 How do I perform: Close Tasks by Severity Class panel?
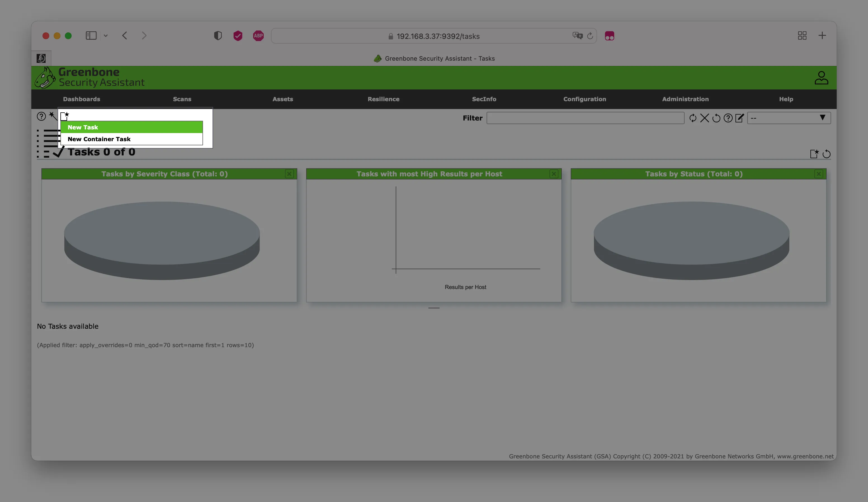click(289, 174)
